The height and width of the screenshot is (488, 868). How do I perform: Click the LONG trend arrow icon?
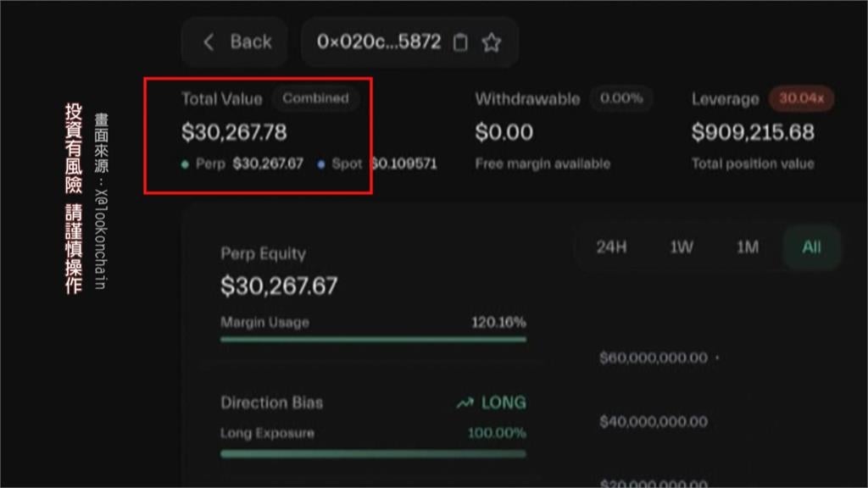[465, 403]
